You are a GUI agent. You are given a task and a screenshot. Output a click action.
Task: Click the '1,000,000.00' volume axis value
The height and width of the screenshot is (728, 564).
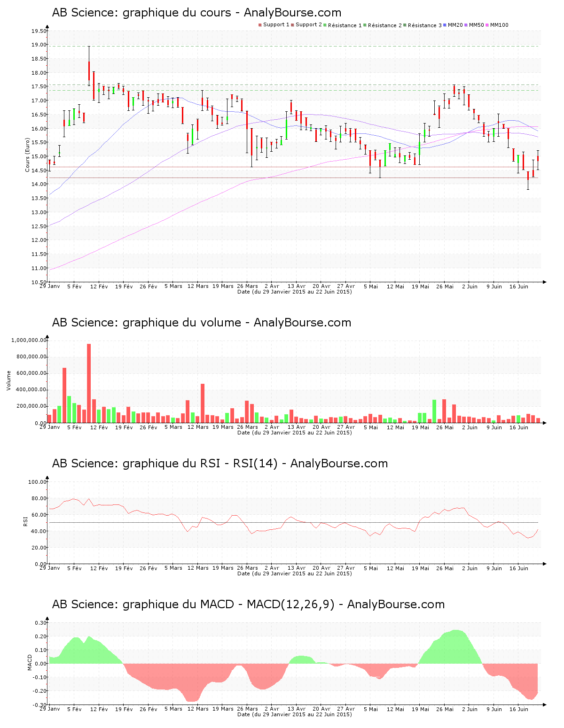pyautogui.click(x=28, y=340)
